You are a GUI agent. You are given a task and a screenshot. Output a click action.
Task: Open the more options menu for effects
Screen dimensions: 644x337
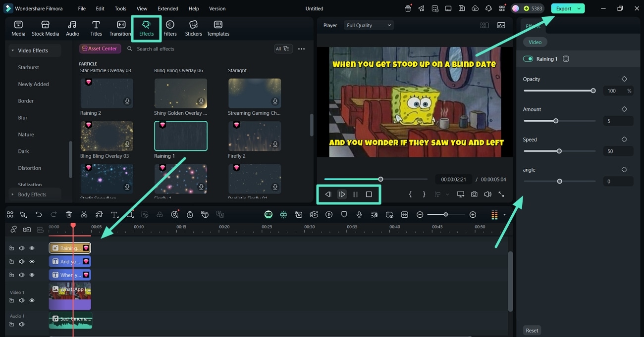pos(301,48)
